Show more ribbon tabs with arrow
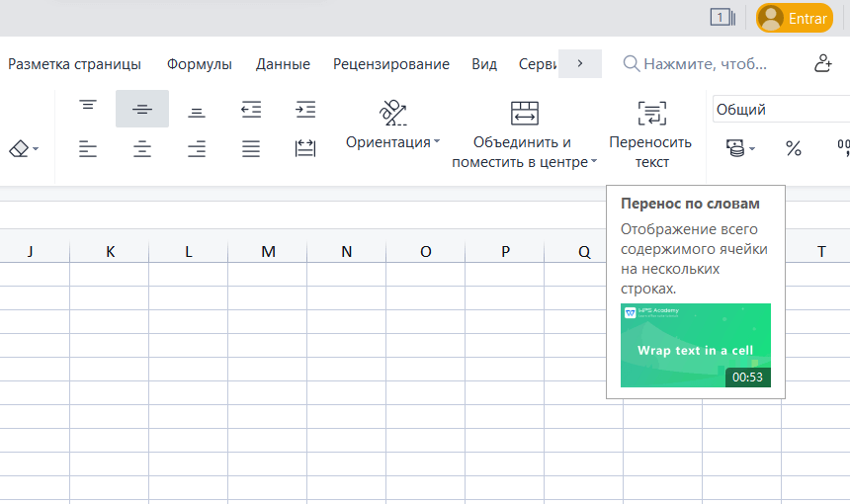Viewport: 850px width, 504px height. [580, 63]
